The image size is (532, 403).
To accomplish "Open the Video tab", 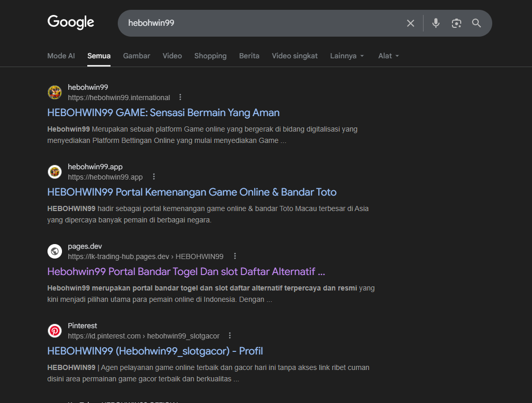I will tap(172, 56).
